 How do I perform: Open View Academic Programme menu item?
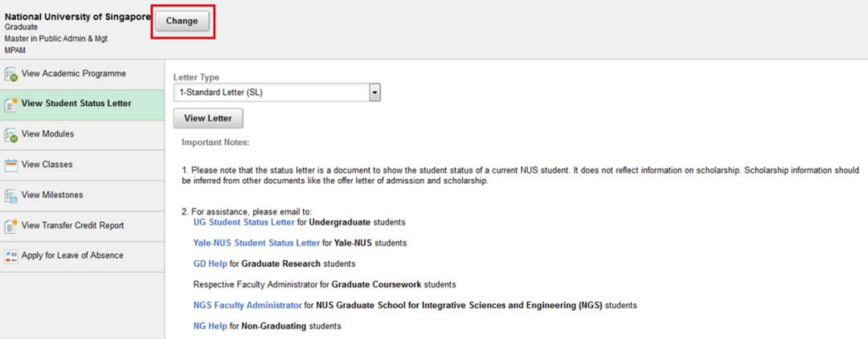pyautogui.click(x=82, y=74)
